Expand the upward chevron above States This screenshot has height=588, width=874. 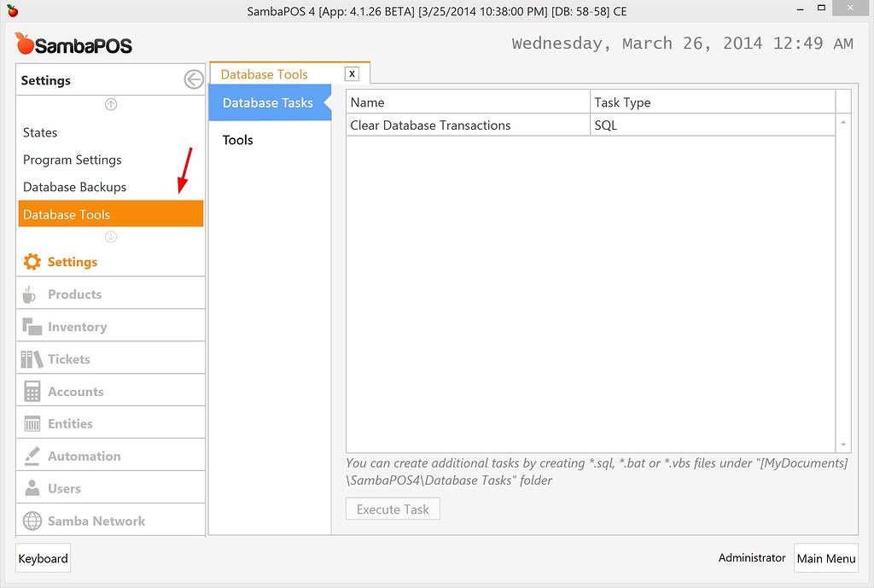[x=110, y=104]
